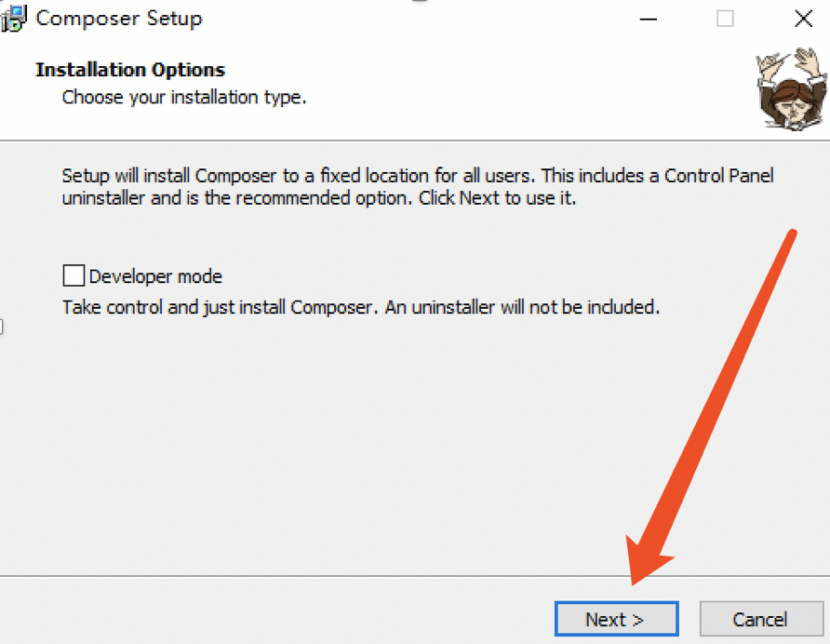
Task: Click the Composer Setup title text
Action: [118, 19]
